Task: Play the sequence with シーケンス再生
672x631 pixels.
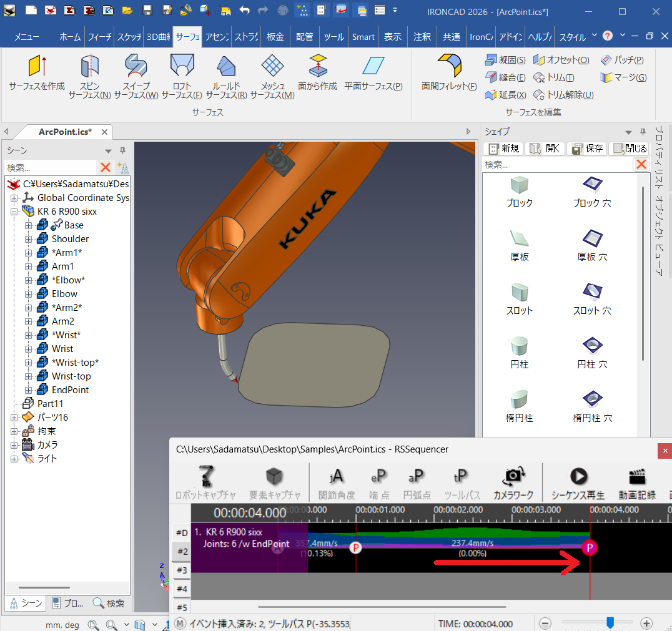Action: [578, 482]
